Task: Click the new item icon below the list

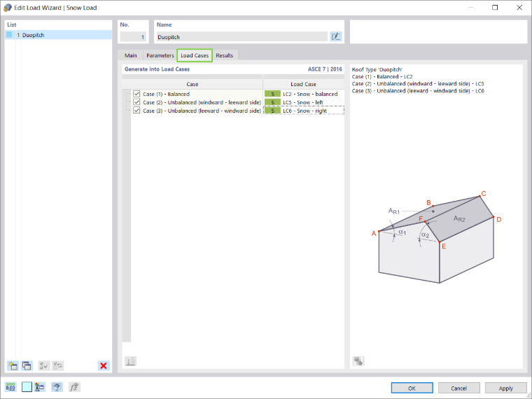Action: pyautogui.click(x=13, y=365)
